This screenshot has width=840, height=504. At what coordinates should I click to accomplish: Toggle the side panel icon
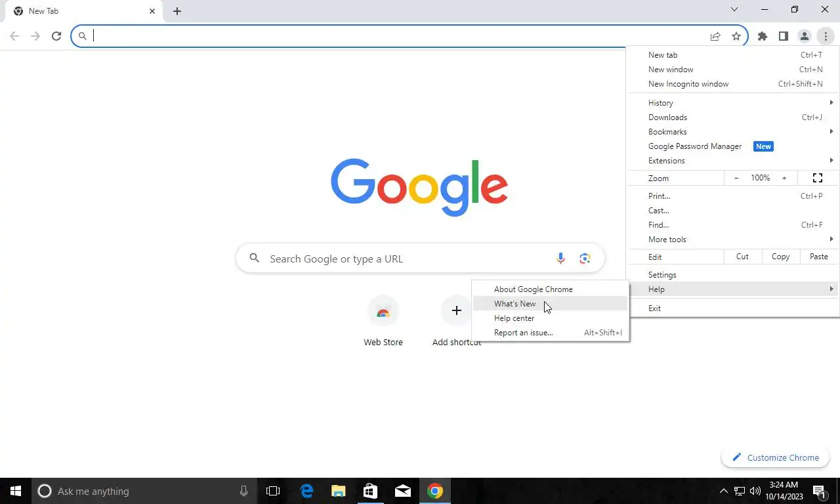click(783, 36)
